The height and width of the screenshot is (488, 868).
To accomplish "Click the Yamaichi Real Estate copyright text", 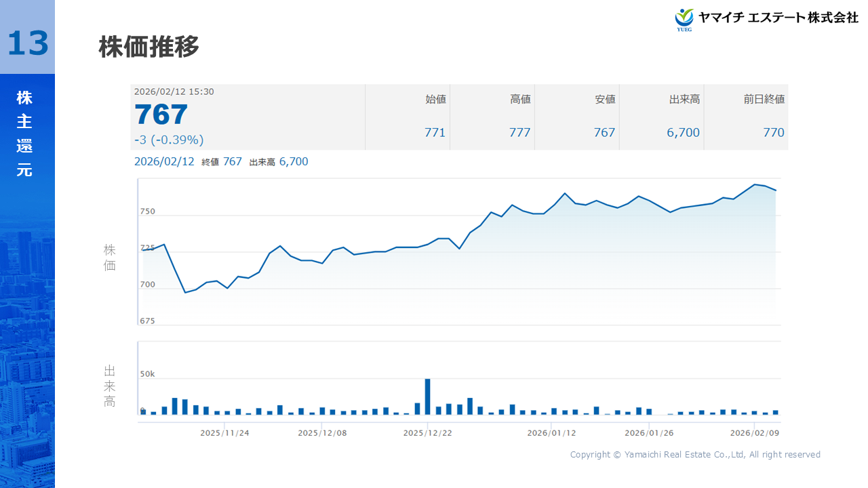I will (x=695, y=454).
